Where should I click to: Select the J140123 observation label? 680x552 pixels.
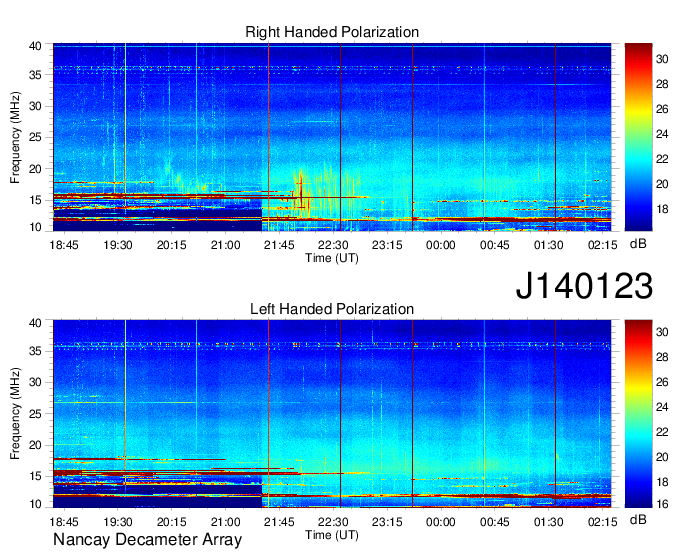584,286
